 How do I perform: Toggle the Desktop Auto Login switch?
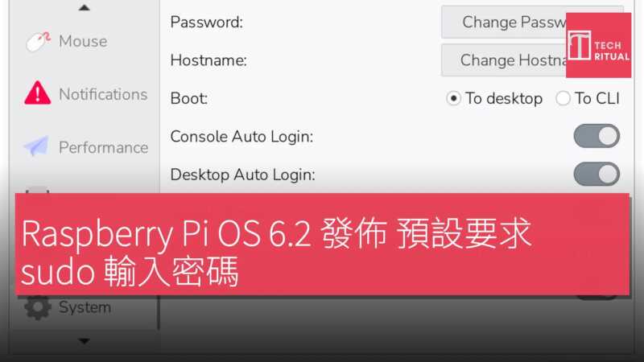tap(597, 174)
